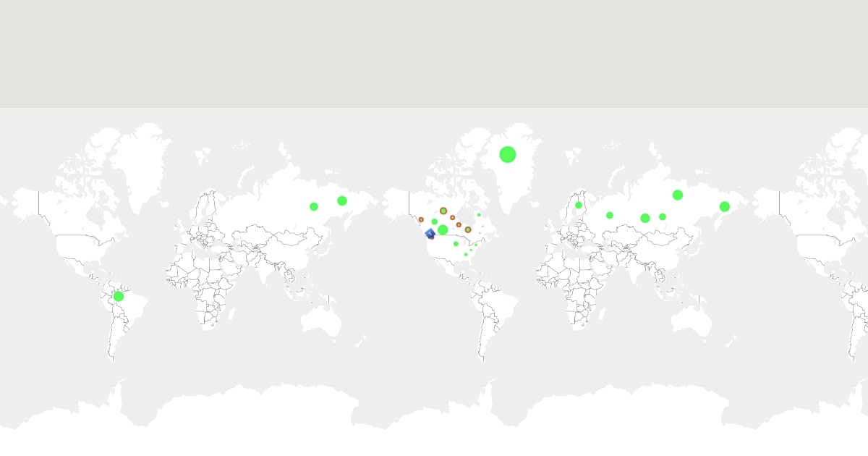The width and height of the screenshot is (868, 456).
Task: Select the green circle marker in northern South America
Action: click(x=119, y=296)
